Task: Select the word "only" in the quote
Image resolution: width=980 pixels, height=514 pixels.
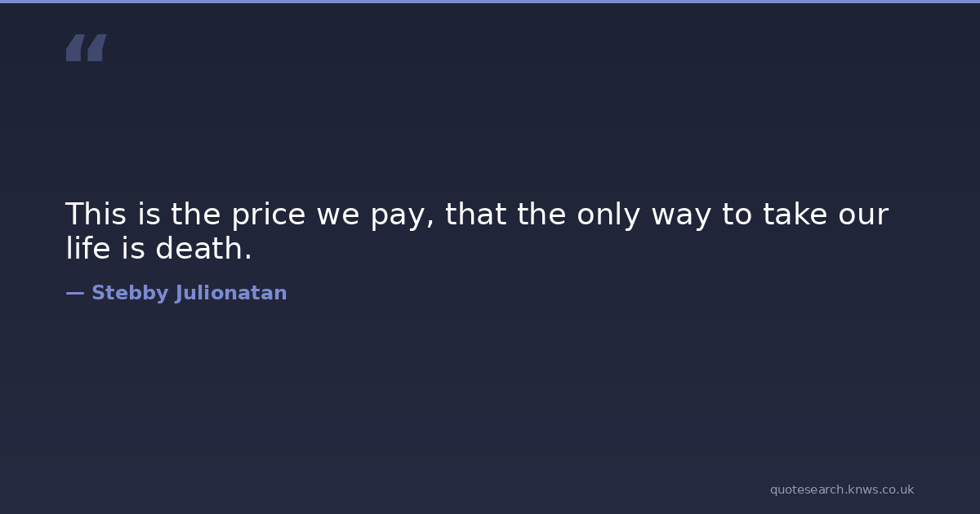Action: pos(608,215)
